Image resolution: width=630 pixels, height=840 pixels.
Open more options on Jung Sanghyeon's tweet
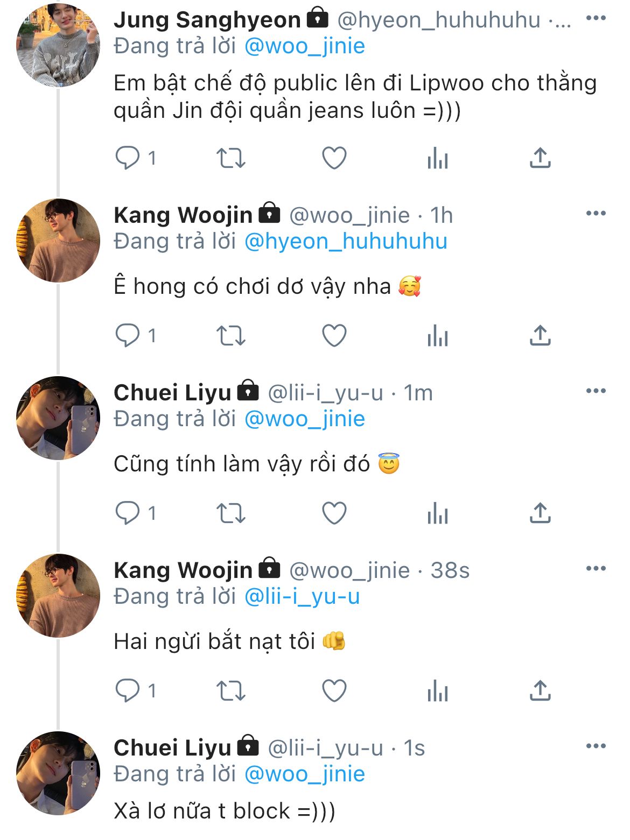click(596, 18)
